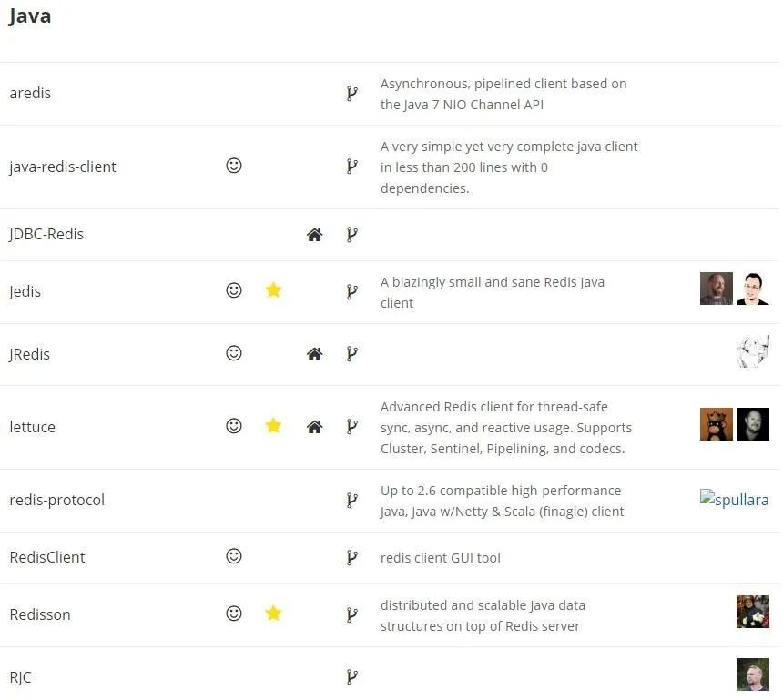783x700 pixels.
Task: Click the RJC author avatar photo
Action: click(x=753, y=675)
